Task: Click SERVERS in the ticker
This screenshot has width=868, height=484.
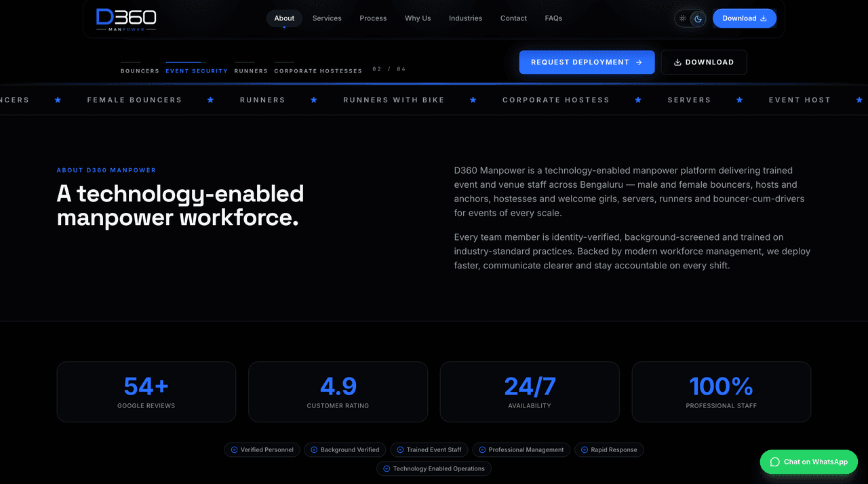Action: coord(689,100)
